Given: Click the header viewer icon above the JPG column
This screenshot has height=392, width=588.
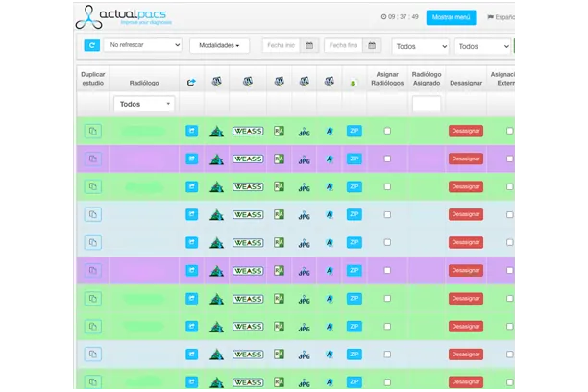Looking at the screenshot, I should 305,81.
